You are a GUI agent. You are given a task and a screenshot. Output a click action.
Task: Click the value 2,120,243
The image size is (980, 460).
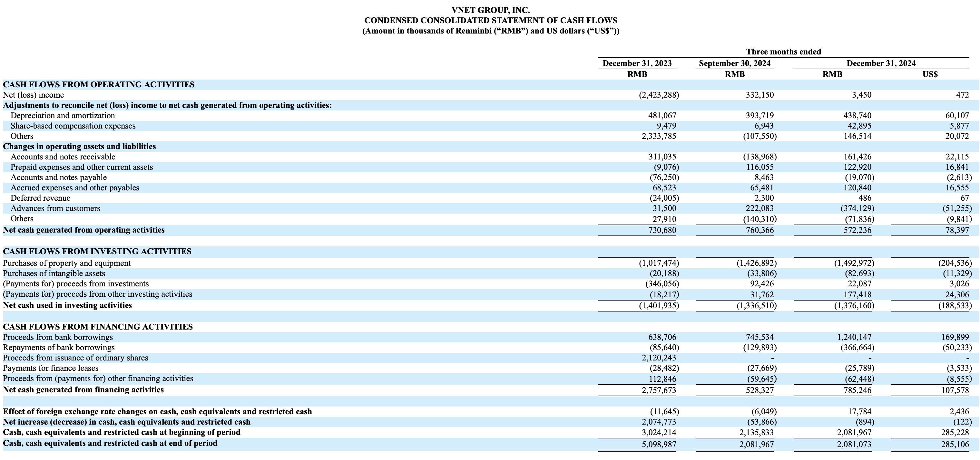tap(659, 358)
